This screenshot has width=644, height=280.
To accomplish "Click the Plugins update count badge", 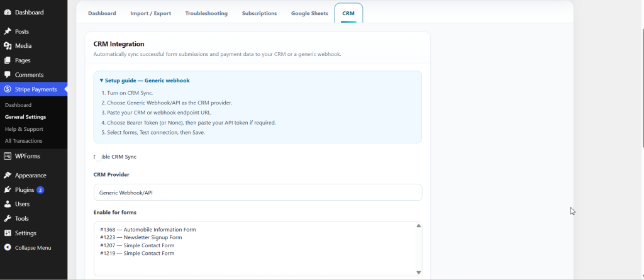I will [x=40, y=190].
